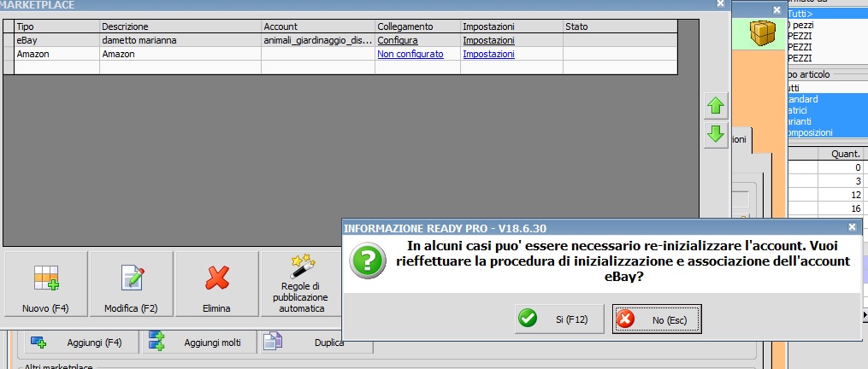Move row up with green arrow
The image size is (868, 369).
[x=716, y=106]
